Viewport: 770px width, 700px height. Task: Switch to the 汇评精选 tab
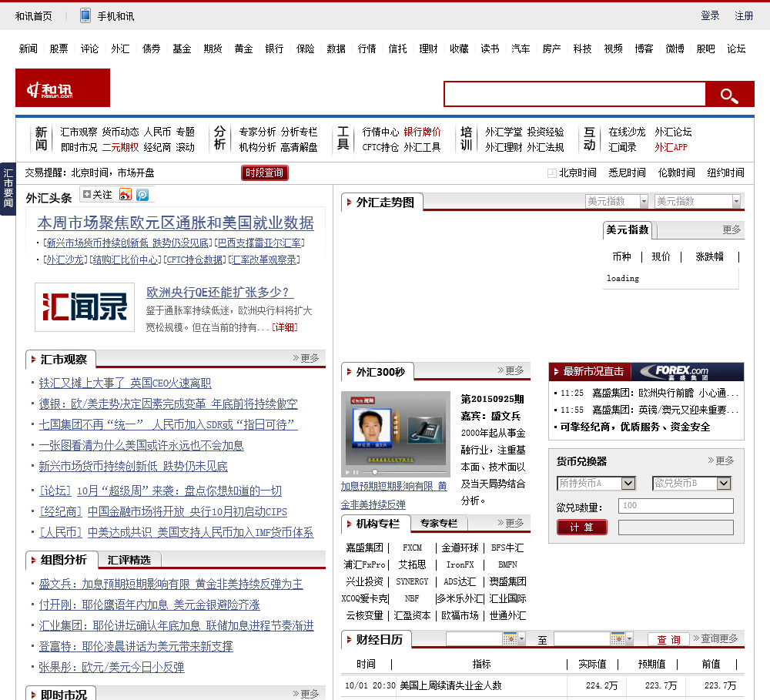[x=129, y=560]
